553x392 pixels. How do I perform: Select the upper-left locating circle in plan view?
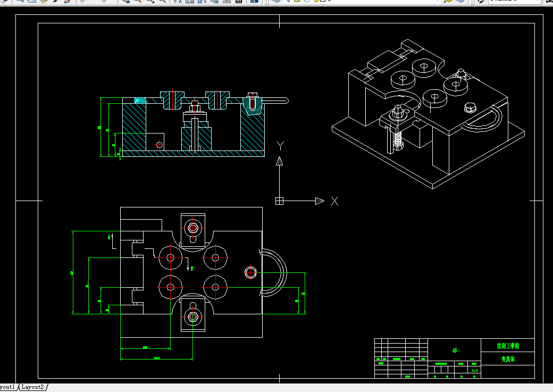[171, 258]
